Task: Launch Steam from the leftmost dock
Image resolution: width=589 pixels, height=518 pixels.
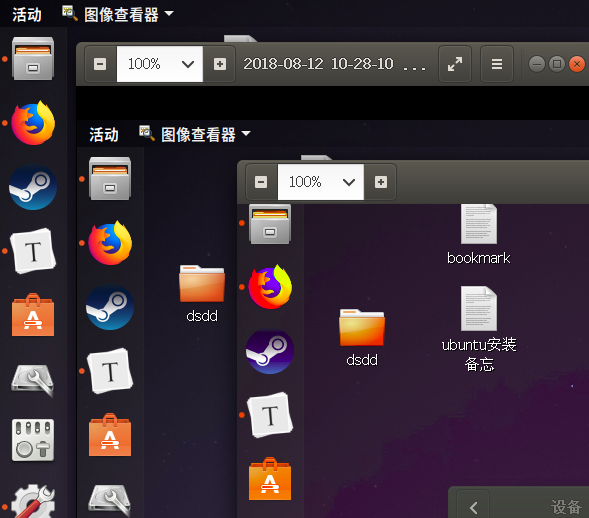Action: 33,187
